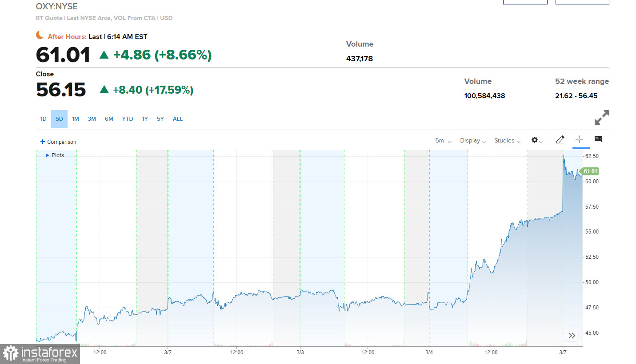This screenshot has width=636, height=364.
Task: Select the pencil draw tool
Action: point(560,140)
